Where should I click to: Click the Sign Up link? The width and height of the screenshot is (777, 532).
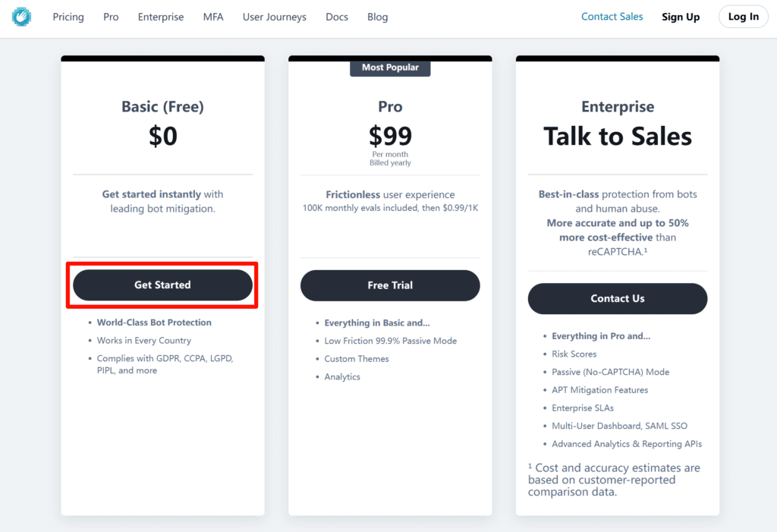click(681, 17)
